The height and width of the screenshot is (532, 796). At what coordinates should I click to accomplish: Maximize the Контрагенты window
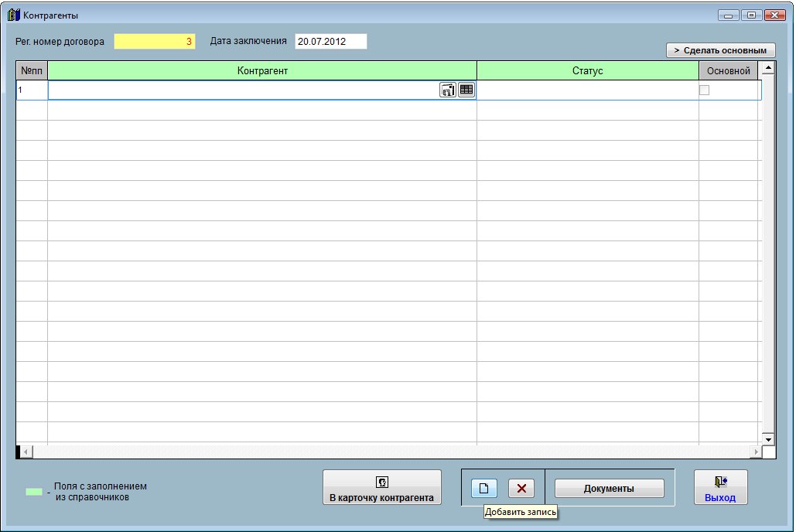point(751,15)
